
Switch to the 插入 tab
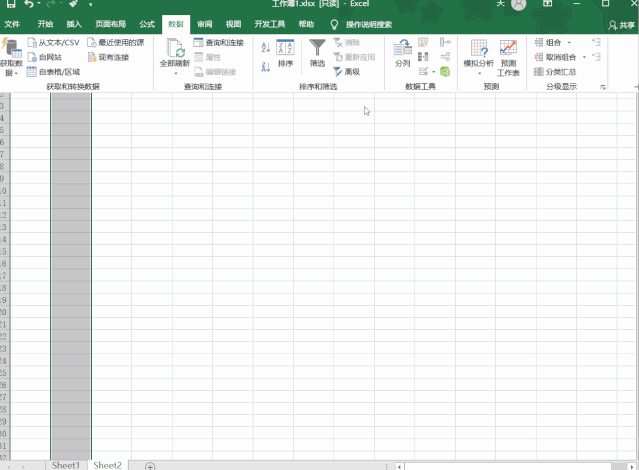click(74, 24)
